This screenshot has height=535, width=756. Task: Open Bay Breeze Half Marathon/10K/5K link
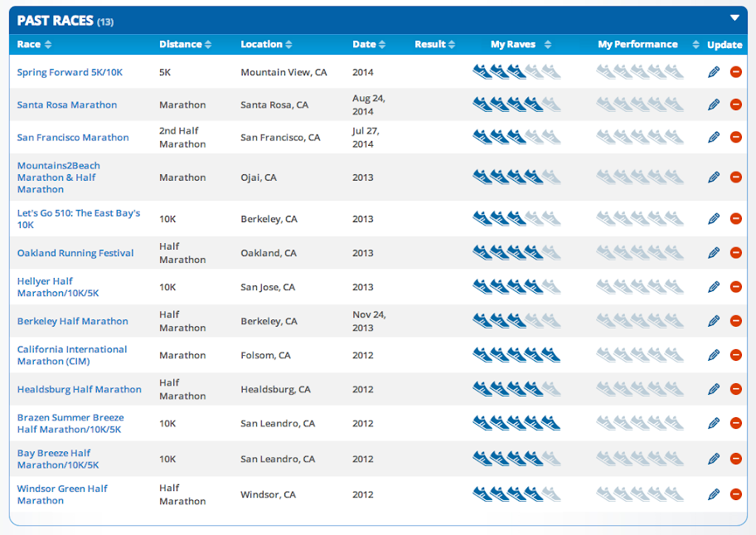pyautogui.click(x=58, y=459)
